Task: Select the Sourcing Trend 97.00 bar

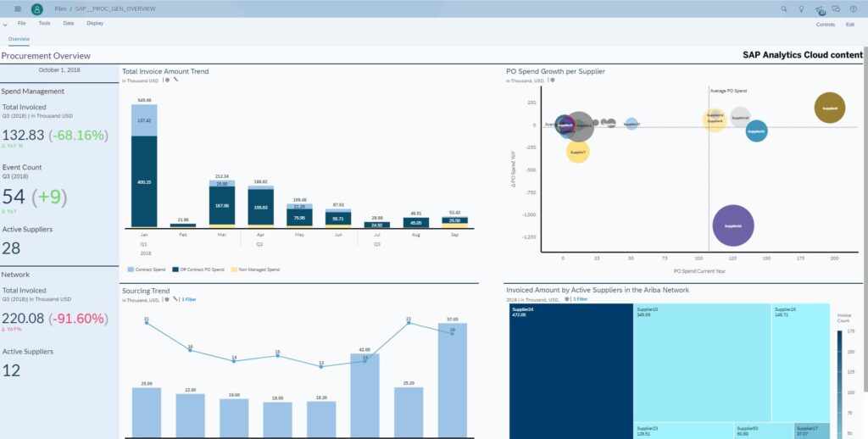Action: pyautogui.click(x=453, y=381)
